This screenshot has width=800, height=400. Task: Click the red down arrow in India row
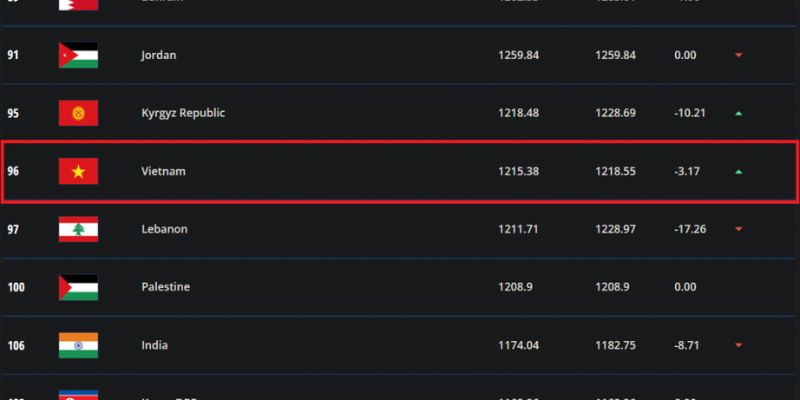[738, 345]
